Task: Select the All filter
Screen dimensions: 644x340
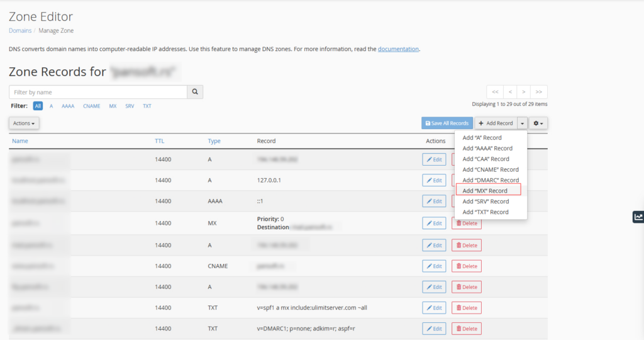Action: tap(38, 106)
